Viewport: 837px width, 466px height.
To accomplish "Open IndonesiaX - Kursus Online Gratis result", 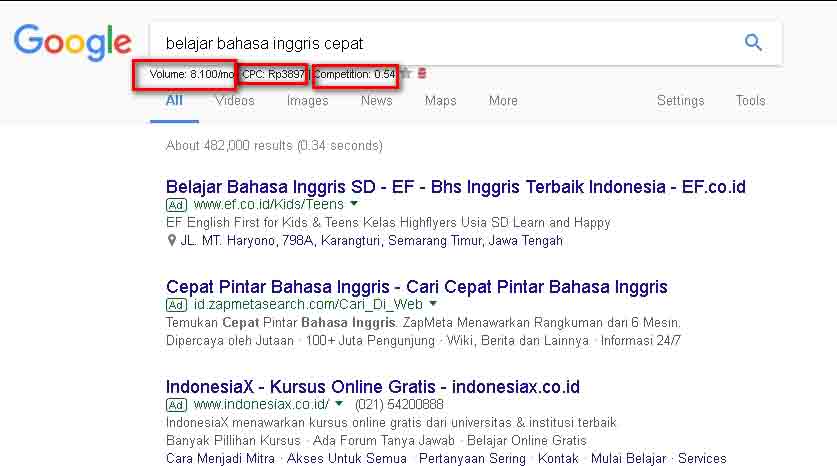I will (x=373, y=386).
